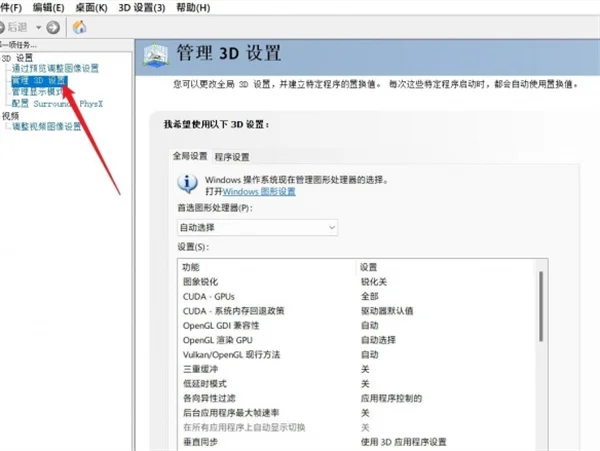Screen dimensions: 600x451
Task: Open the Back history dropdown arrow
Action: (38, 26)
